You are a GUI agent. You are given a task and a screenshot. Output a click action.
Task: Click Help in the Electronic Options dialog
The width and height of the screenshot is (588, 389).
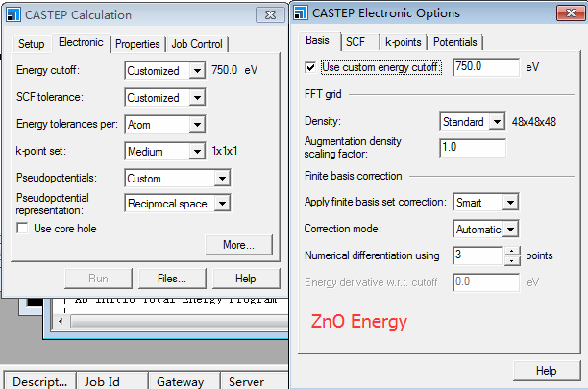coord(547,371)
